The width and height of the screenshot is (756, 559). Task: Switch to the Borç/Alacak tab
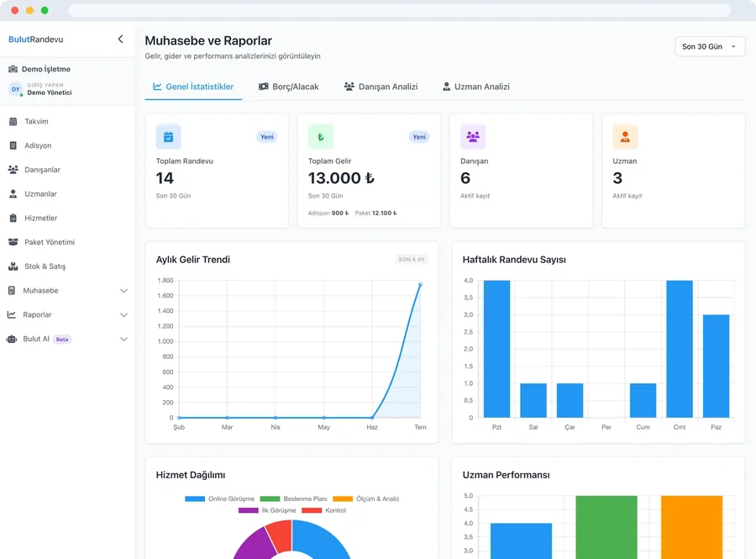(289, 87)
